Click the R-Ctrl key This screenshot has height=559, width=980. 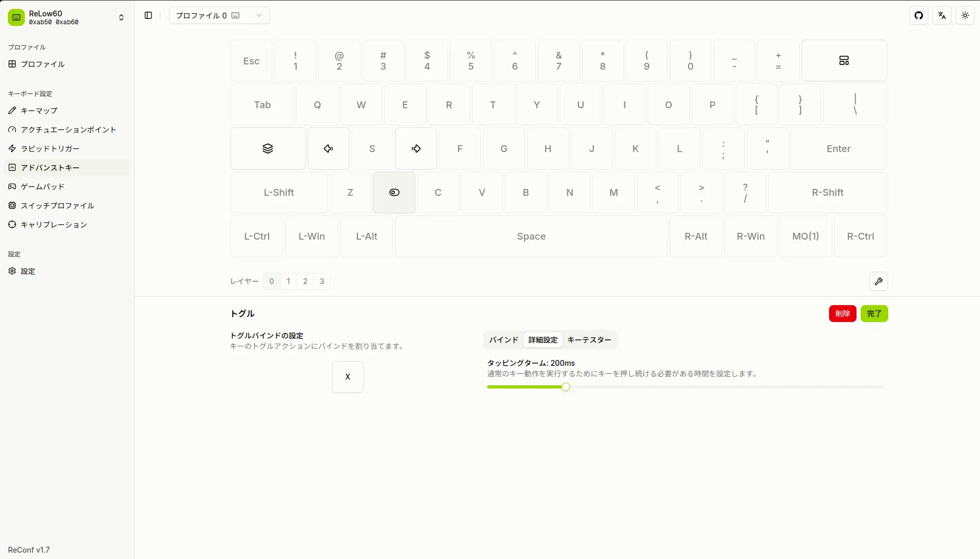(x=861, y=236)
